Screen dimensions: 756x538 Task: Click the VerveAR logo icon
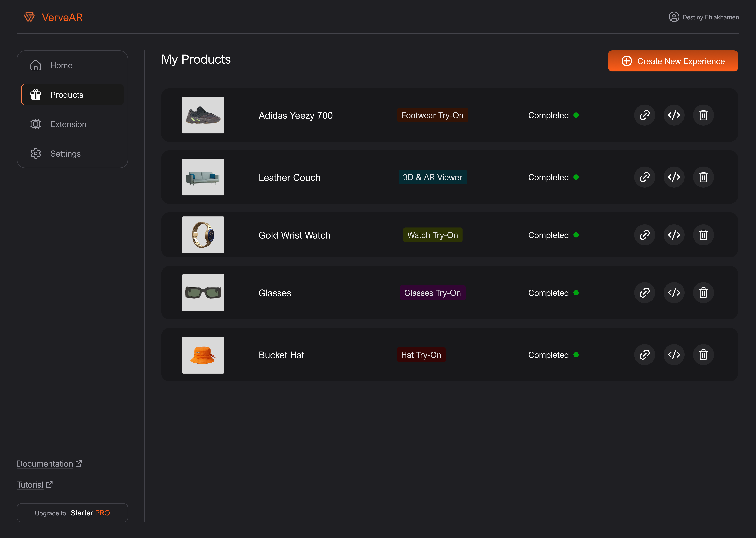[29, 17]
